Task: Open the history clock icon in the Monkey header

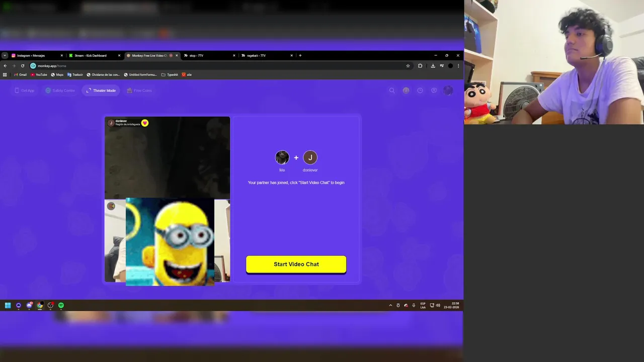Action: (420, 90)
